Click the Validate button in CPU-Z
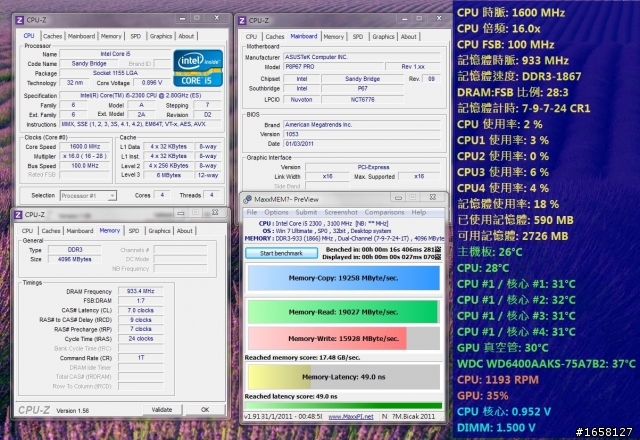The height and width of the screenshot is (440, 640). 162,409
